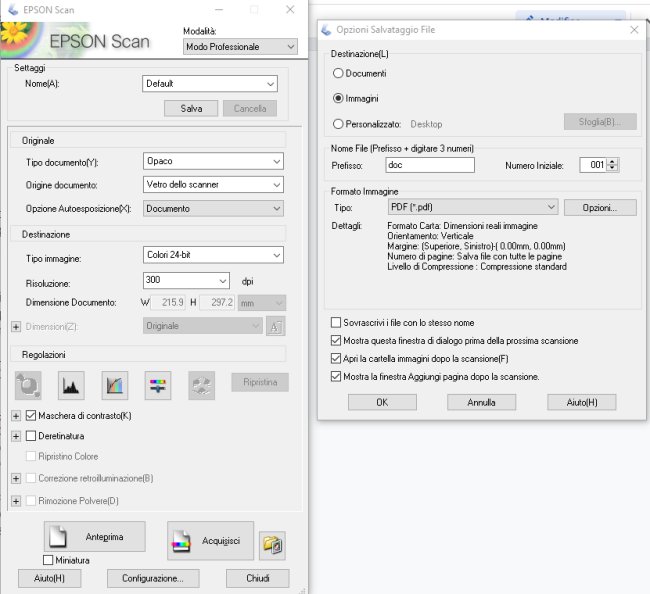The height and width of the screenshot is (594, 650).
Task: Toggle Apri la cartella immagini checkbox
Action: (336, 359)
